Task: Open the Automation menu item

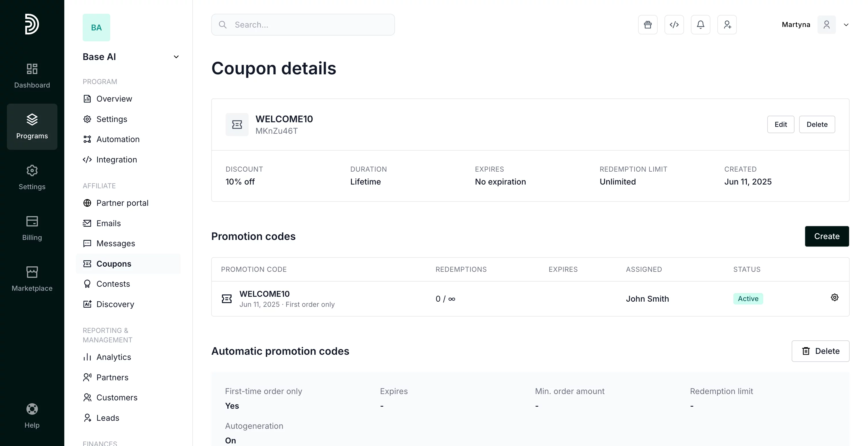Action: coord(118,139)
